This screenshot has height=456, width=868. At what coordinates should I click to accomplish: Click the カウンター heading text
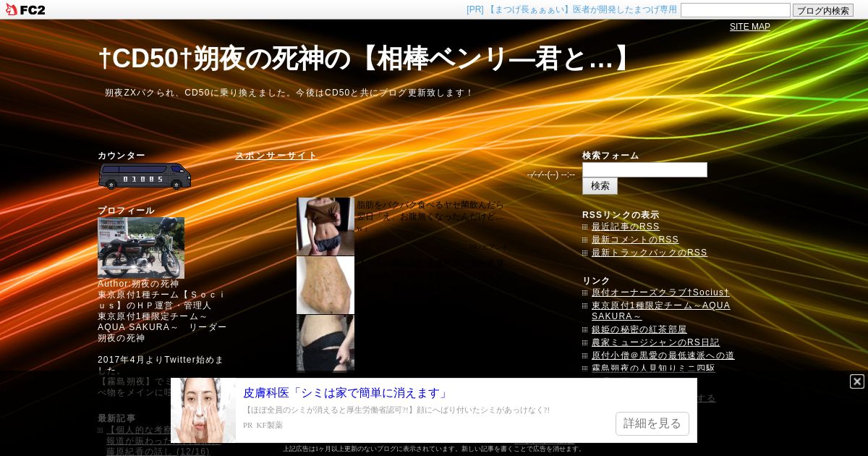coord(122,156)
